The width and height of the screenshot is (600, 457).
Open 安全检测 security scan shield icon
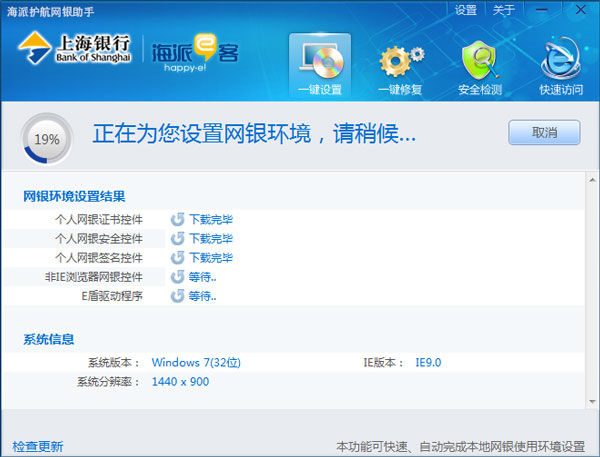pyautogui.click(x=480, y=67)
